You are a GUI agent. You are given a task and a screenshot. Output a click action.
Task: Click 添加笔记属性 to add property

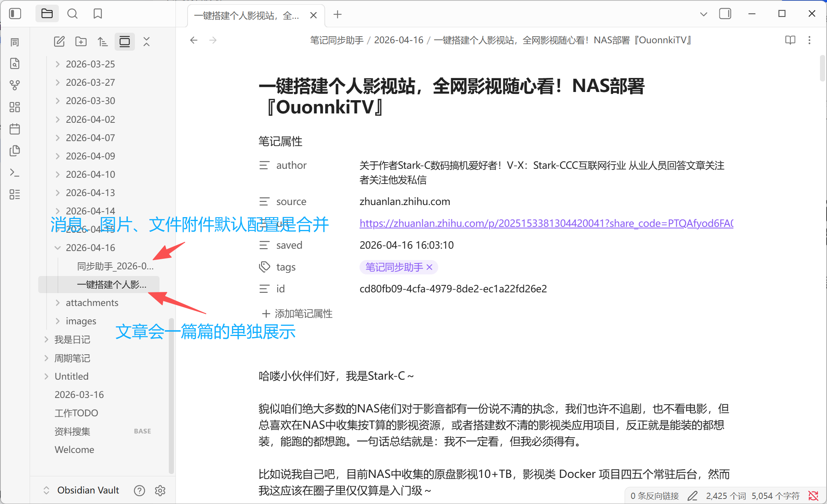coord(298,314)
